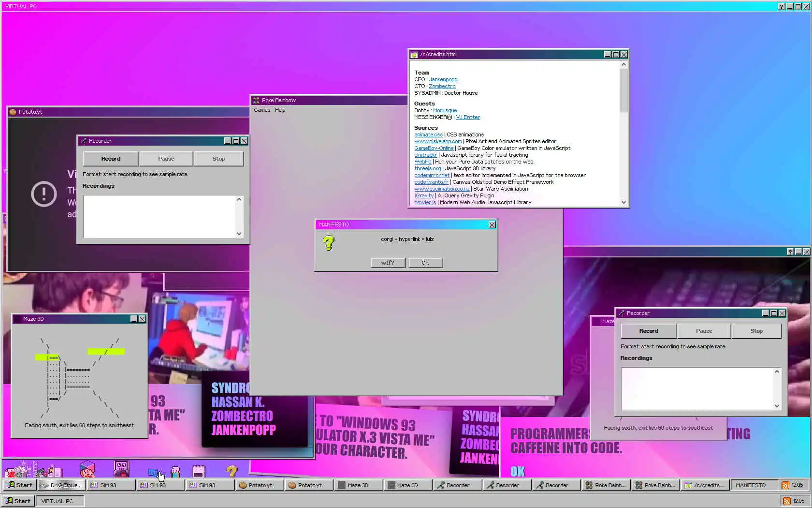The image size is (812, 508).
Task: Click the credits window scrollbar thumb
Action: pyautogui.click(x=623, y=90)
